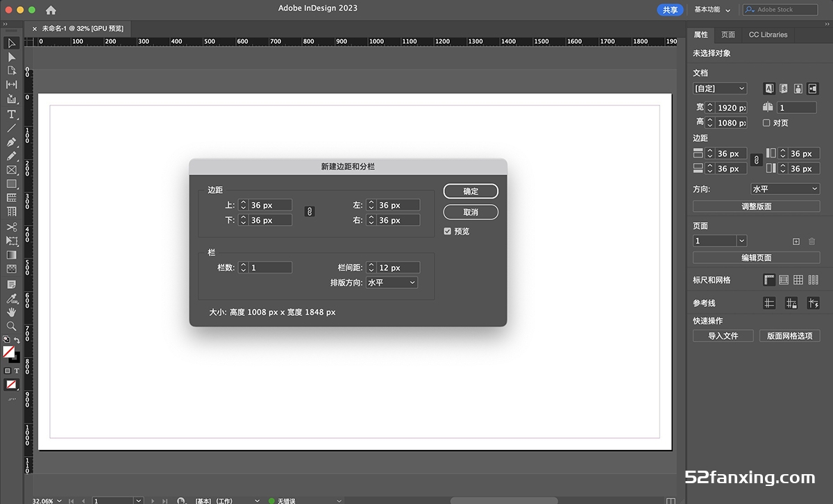This screenshot has width=833, height=504.
Task: Open the 基本功能 workspace dropdown
Action: coord(712,10)
